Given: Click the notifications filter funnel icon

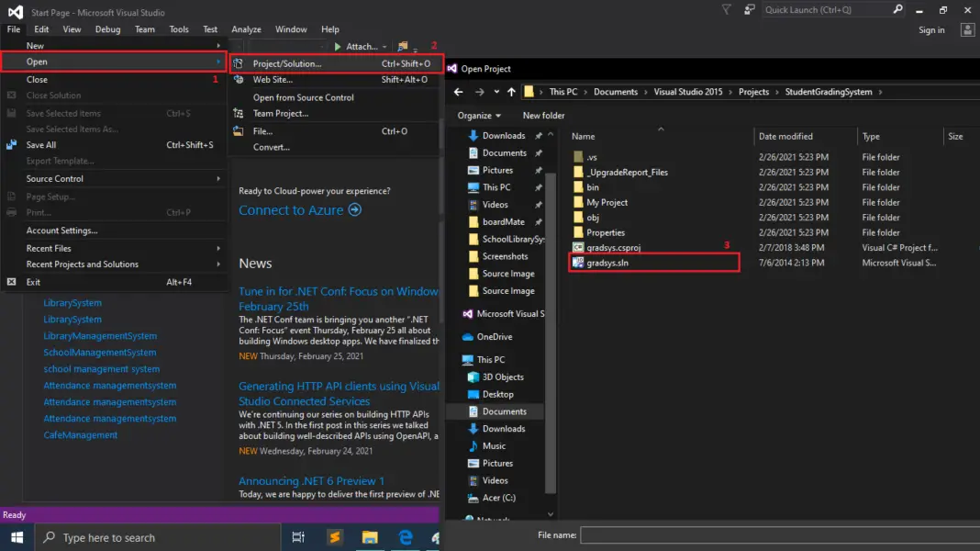Looking at the screenshot, I should 727,9.
